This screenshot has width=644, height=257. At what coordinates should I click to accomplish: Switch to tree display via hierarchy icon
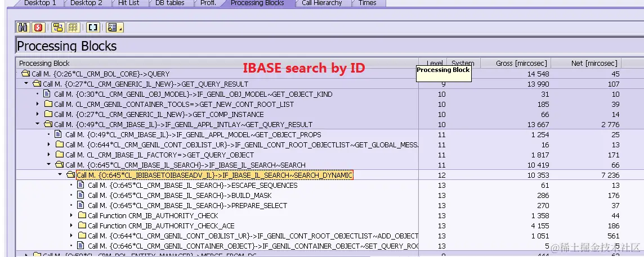coord(57,28)
